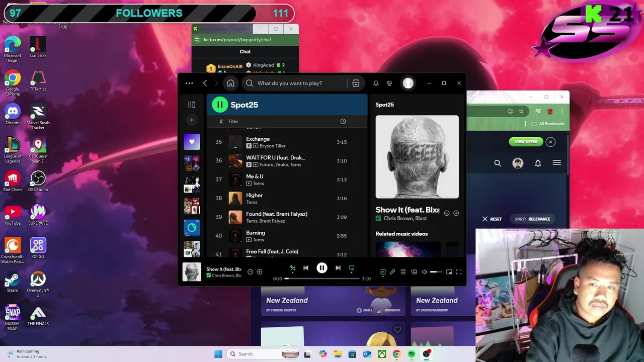Open Spotify from the taskbar
The image size is (644, 362).
412,354
